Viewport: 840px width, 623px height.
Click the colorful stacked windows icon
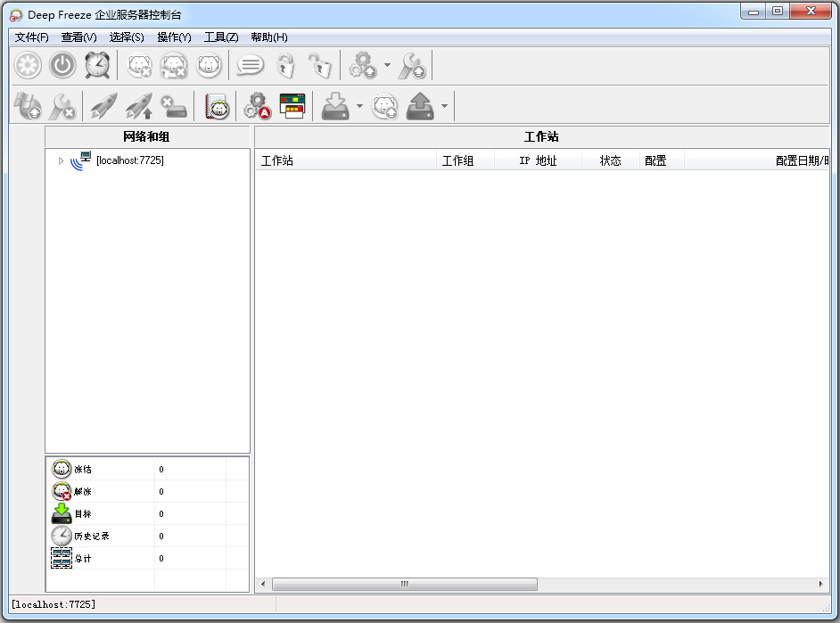tap(292, 106)
